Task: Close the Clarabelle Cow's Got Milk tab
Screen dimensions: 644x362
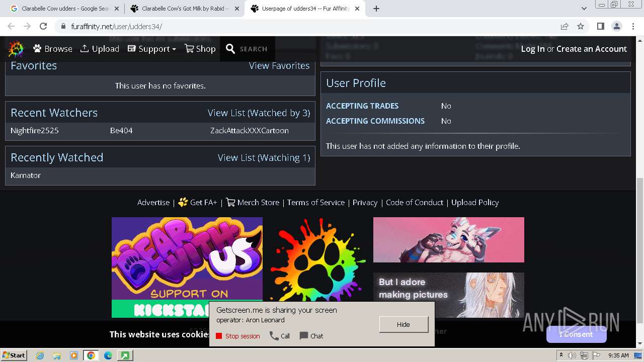Action: pyautogui.click(x=237, y=9)
